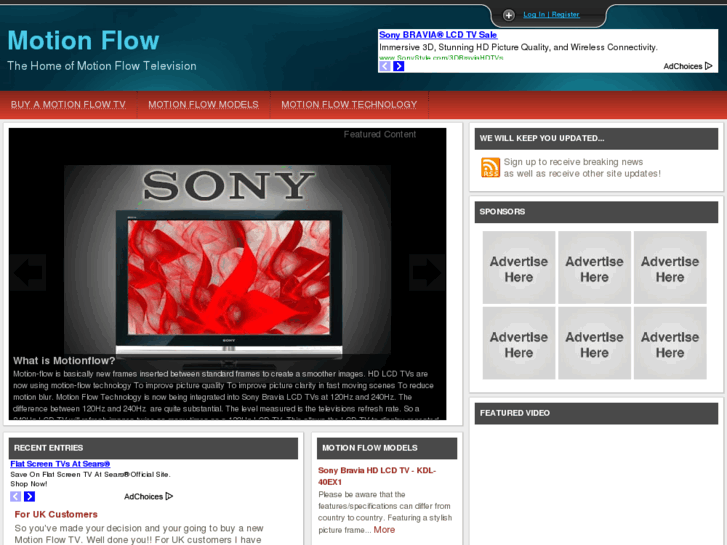Click the Featured Content label

(380, 135)
